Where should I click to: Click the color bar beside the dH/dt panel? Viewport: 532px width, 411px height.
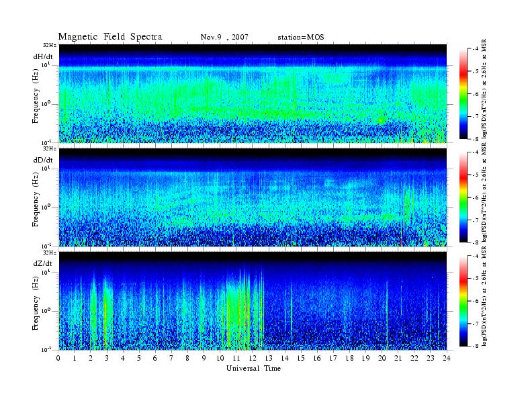point(463,94)
